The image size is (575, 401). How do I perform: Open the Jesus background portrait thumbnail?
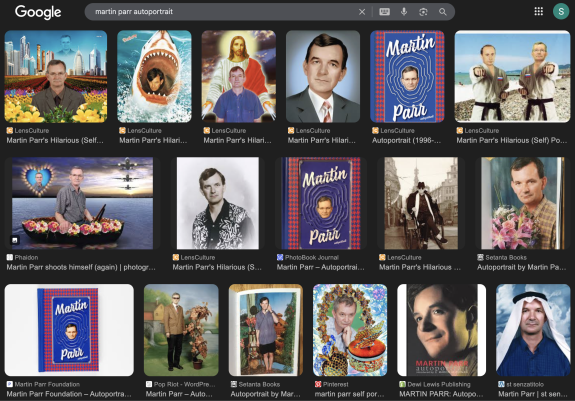pyautogui.click(x=239, y=76)
